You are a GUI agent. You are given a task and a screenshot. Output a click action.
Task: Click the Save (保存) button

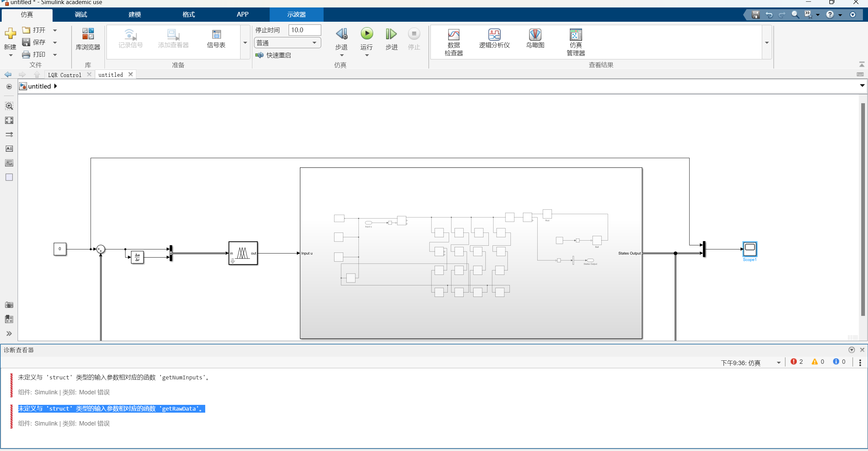click(x=34, y=42)
